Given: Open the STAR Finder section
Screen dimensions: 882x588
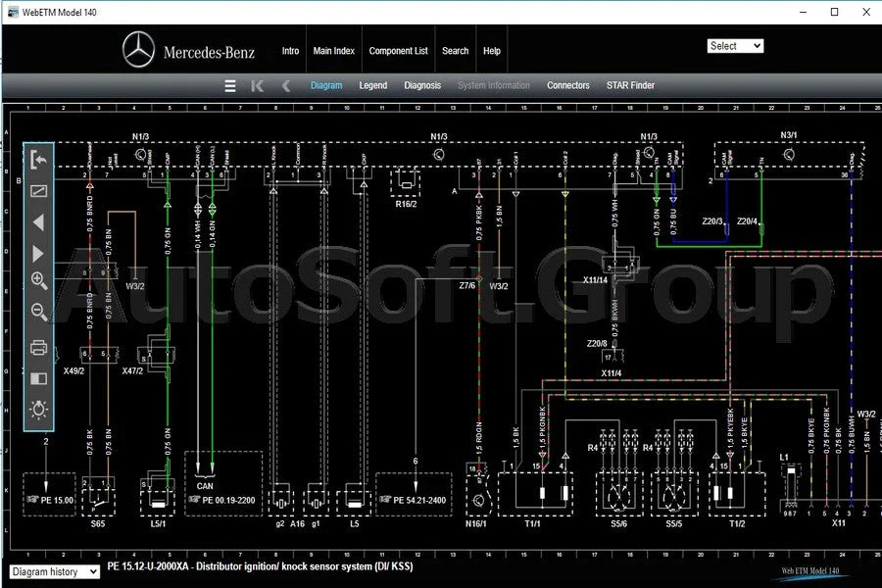Looking at the screenshot, I should pyautogui.click(x=630, y=85).
